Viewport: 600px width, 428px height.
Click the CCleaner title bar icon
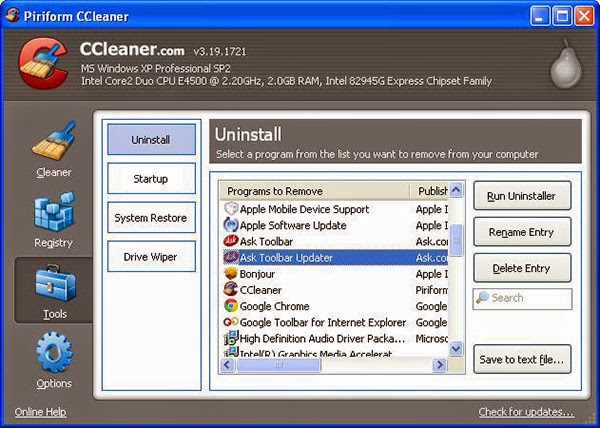[13, 16]
